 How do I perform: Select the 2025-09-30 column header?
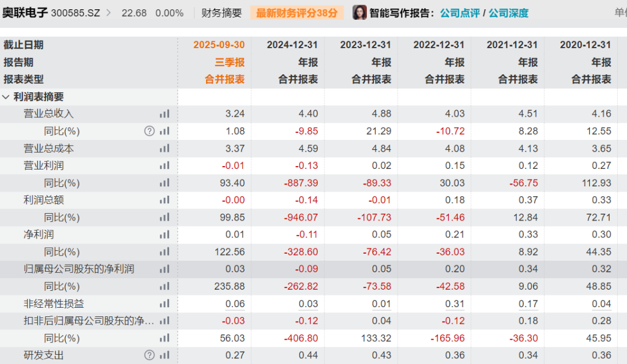point(219,45)
